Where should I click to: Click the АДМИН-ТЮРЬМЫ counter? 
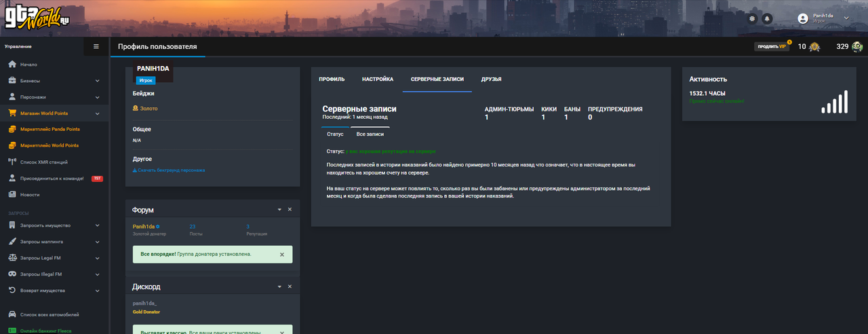(509, 113)
